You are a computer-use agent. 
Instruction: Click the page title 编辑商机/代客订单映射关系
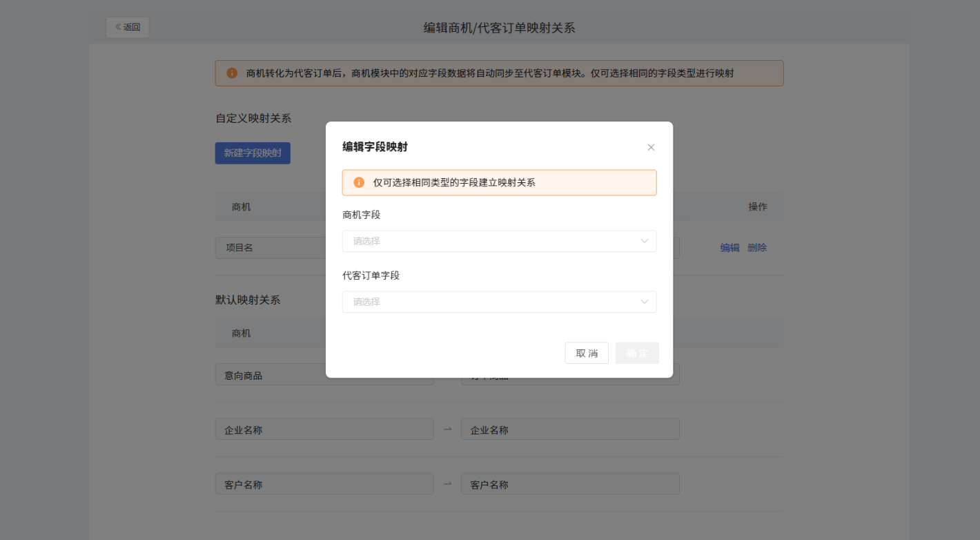click(499, 28)
